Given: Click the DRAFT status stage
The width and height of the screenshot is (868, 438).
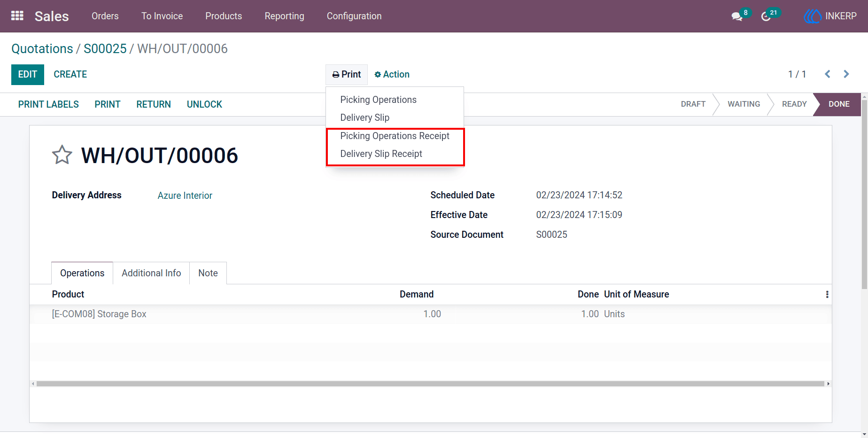Looking at the screenshot, I should 693,104.
